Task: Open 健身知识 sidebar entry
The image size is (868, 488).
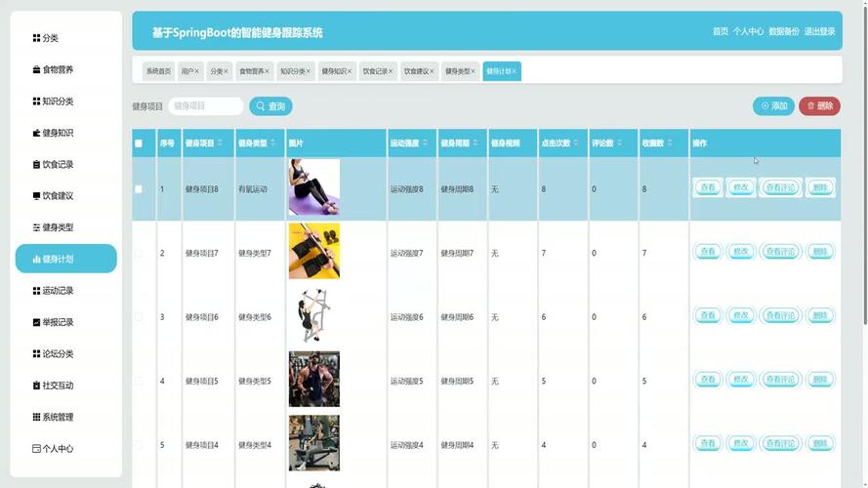Action: [53, 133]
